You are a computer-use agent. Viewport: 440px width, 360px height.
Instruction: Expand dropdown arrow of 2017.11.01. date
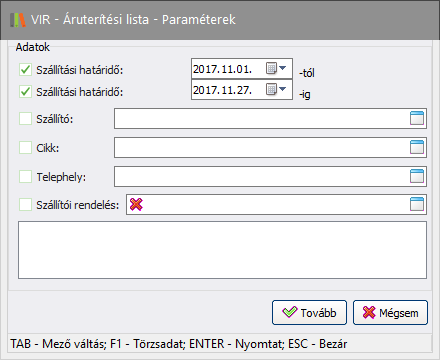tap(283, 68)
